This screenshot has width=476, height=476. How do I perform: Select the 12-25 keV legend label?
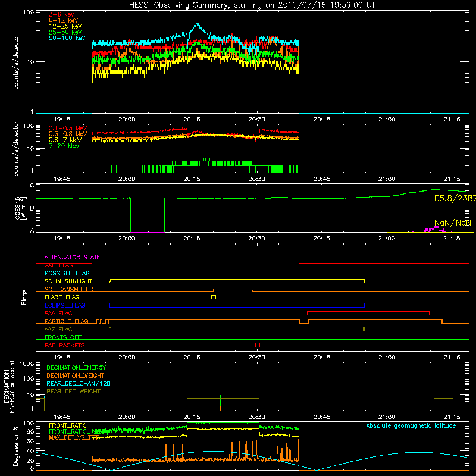click(x=65, y=26)
